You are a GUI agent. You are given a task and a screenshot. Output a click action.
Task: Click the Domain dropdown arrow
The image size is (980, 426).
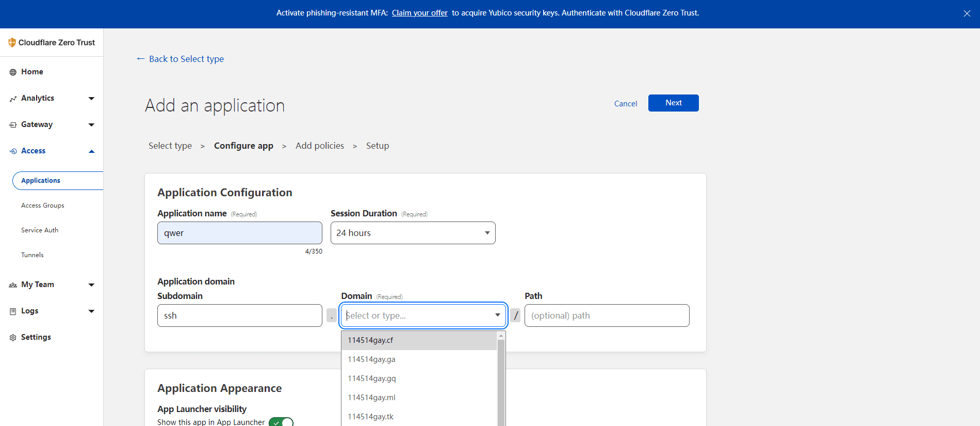[x=497, y=315]
